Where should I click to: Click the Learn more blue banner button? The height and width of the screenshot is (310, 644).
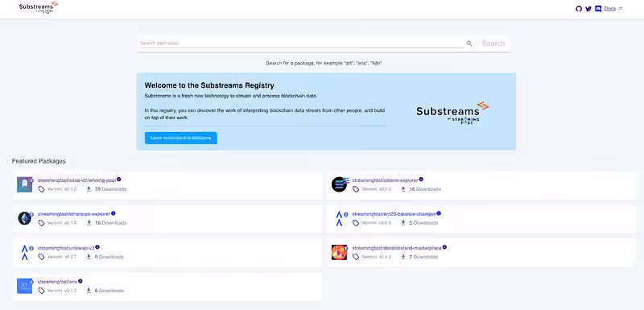180,138
